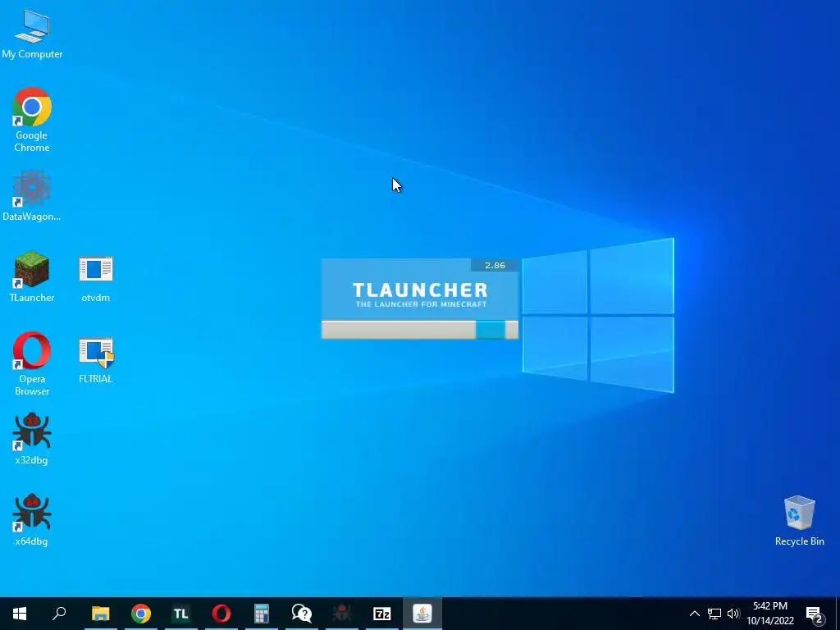Image resolution: width=840 pixels, height=630 pixels.
Task: Select the TLauncher desktop shortcut
Action: point(32,276)
